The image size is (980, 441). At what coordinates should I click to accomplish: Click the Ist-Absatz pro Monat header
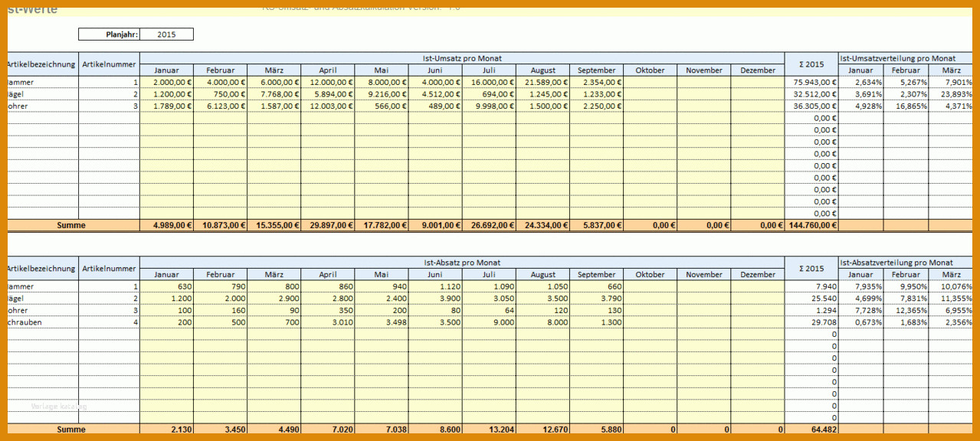pyautogui.click(x=462, y=263)
